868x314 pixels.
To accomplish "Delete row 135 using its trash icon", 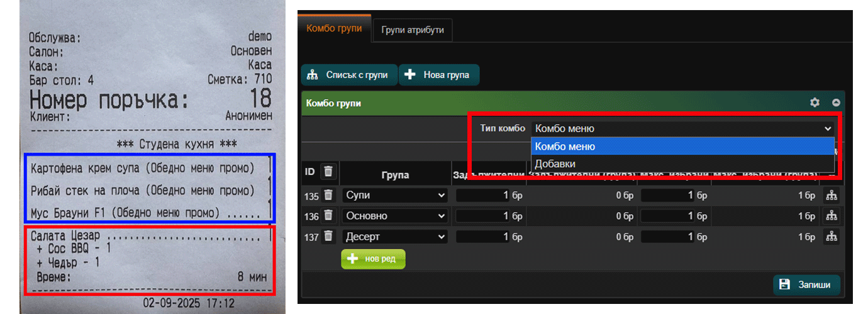I will point(328,196).
